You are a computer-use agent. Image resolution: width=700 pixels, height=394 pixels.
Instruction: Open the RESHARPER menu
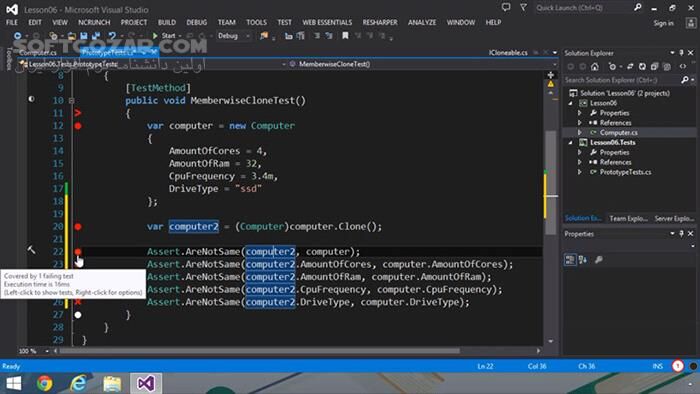[x=380, y=22]
